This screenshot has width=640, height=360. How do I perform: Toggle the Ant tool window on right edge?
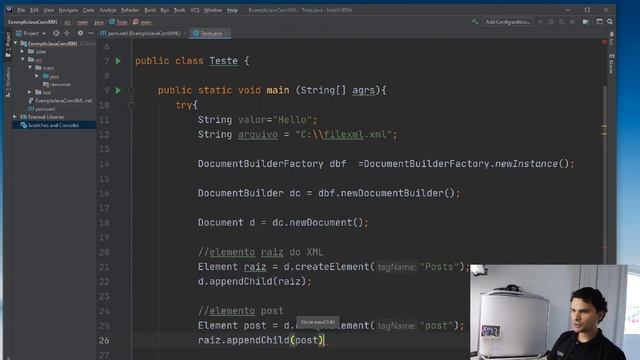(611, 39)
